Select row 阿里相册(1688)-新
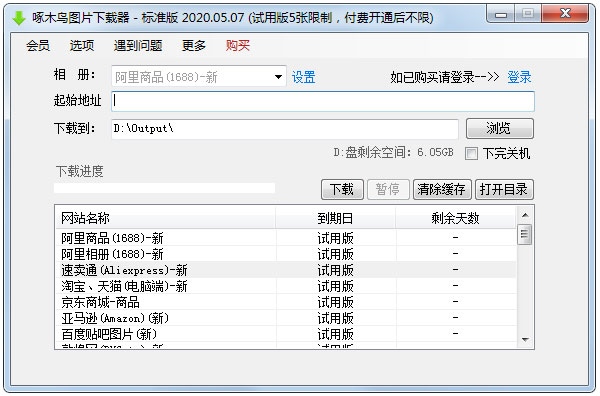The width and height of the screenshot is (600, 396). (x=286, y=254)
